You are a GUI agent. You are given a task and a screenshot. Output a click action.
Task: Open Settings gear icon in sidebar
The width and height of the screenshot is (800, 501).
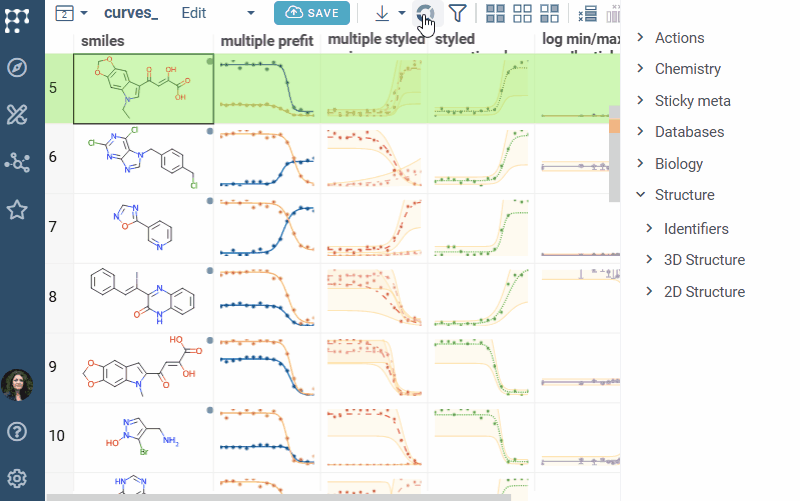pyautogui.click(x=17, y=479)
